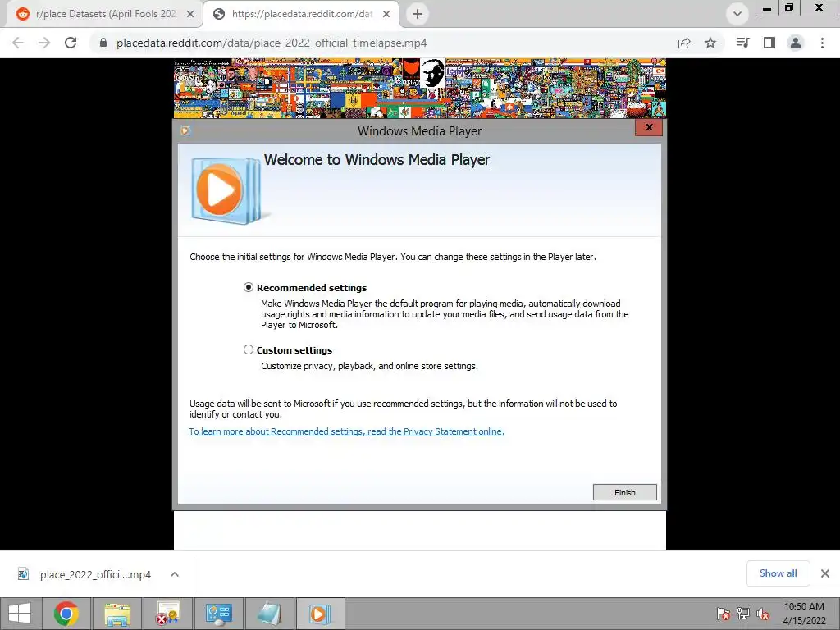
Task: Click the muted volume tray icon
Action: [x=763, y=614]
